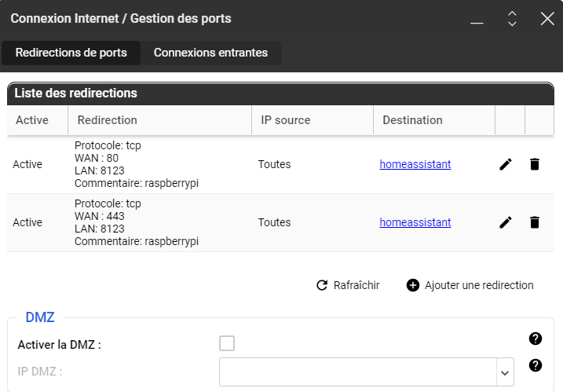Click the Redirection column header

pyautogui.click(x=108, y=120)
